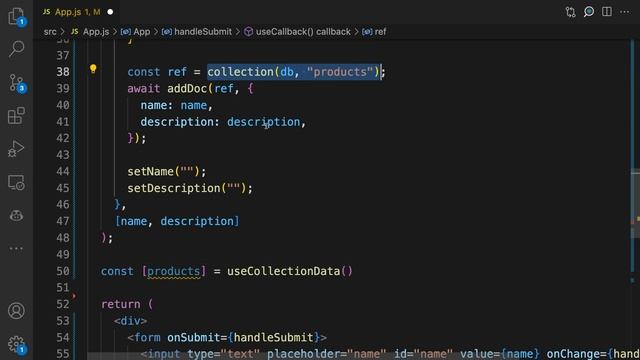Click the "<div>" tag on line 53

tap(131, 321)
